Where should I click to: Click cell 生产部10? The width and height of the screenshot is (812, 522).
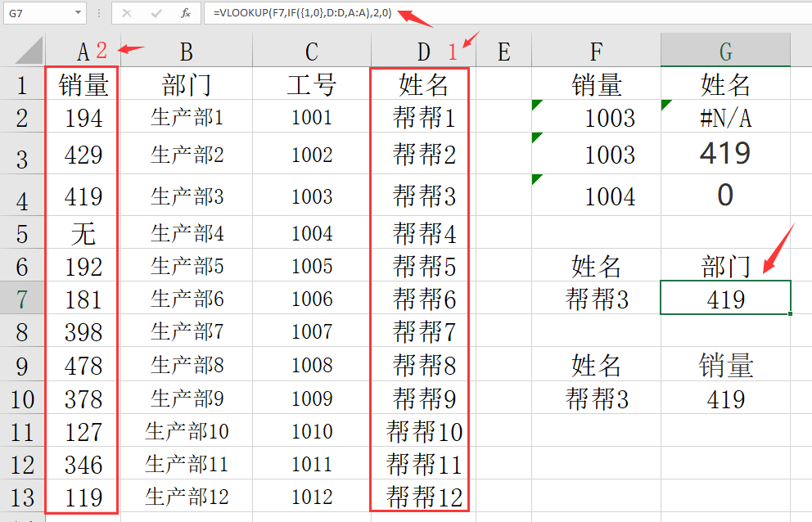pyautogui.click(x=187, y=430)
